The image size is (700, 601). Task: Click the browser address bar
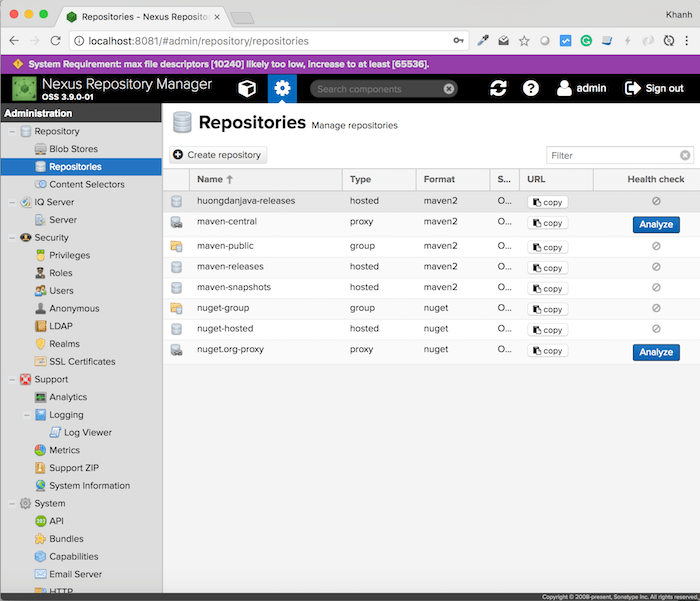pyautogui.click(x=268, y=41)
